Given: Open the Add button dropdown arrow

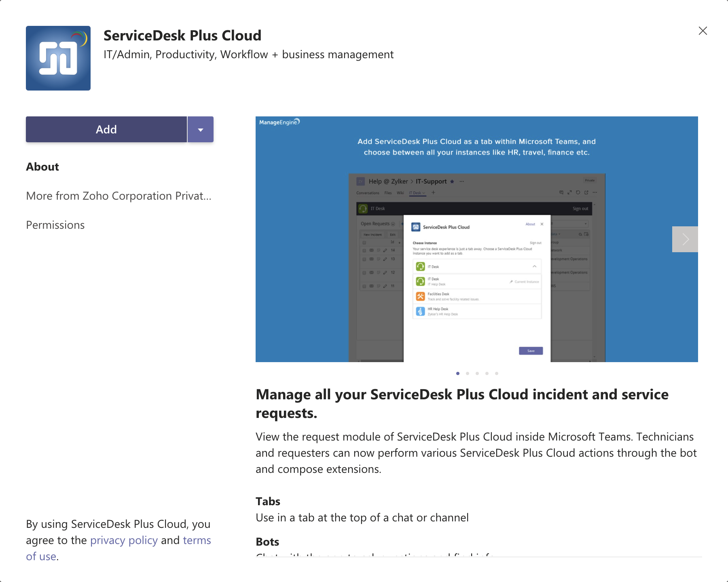Looking at the screenshot, I should tap(200, 129).
